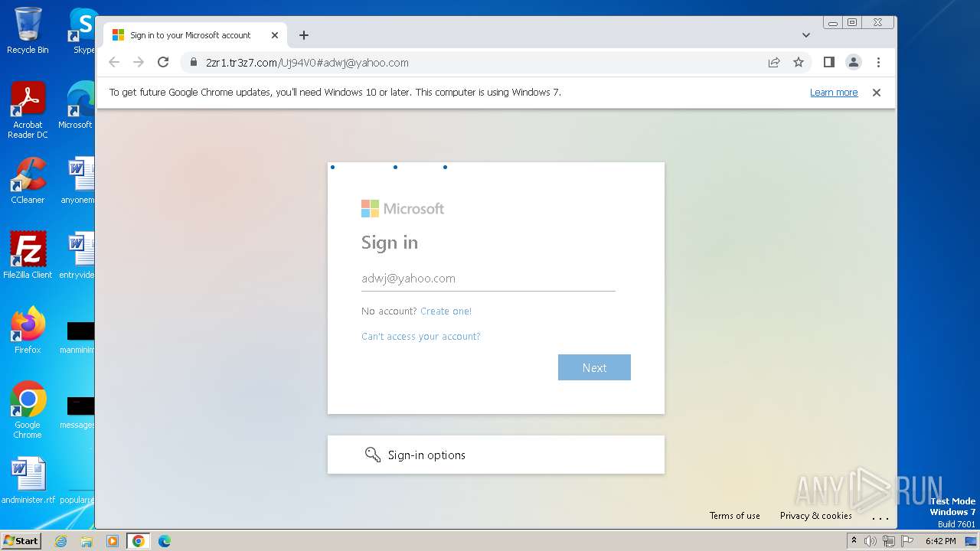This screenshot has height=551, width=980.
Task: Open media player in taskbar
Action: (x=113, y=541)
